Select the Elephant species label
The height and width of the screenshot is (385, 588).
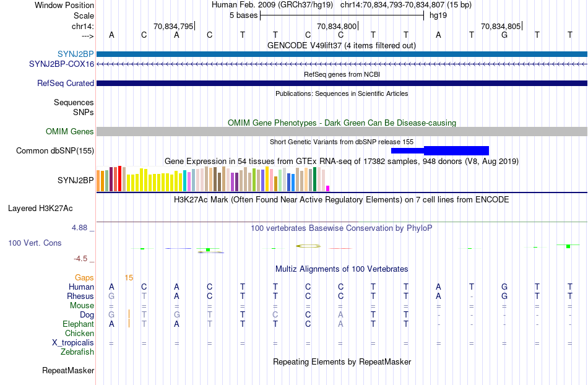click(79, 324)
